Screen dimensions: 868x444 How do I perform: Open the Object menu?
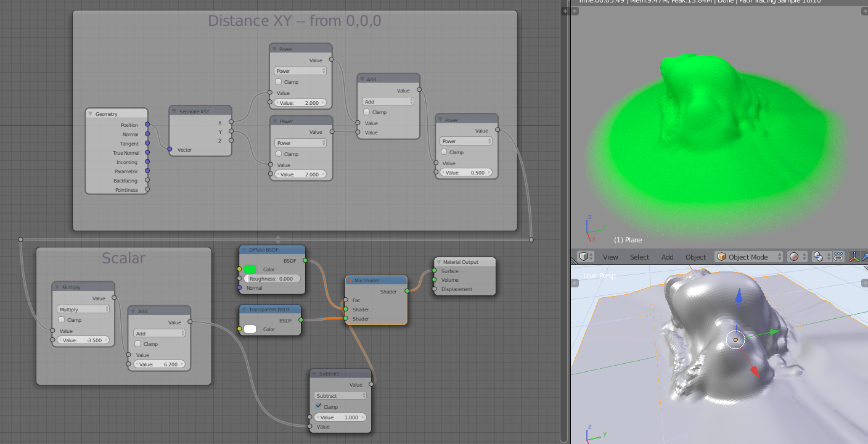[695, 257]
